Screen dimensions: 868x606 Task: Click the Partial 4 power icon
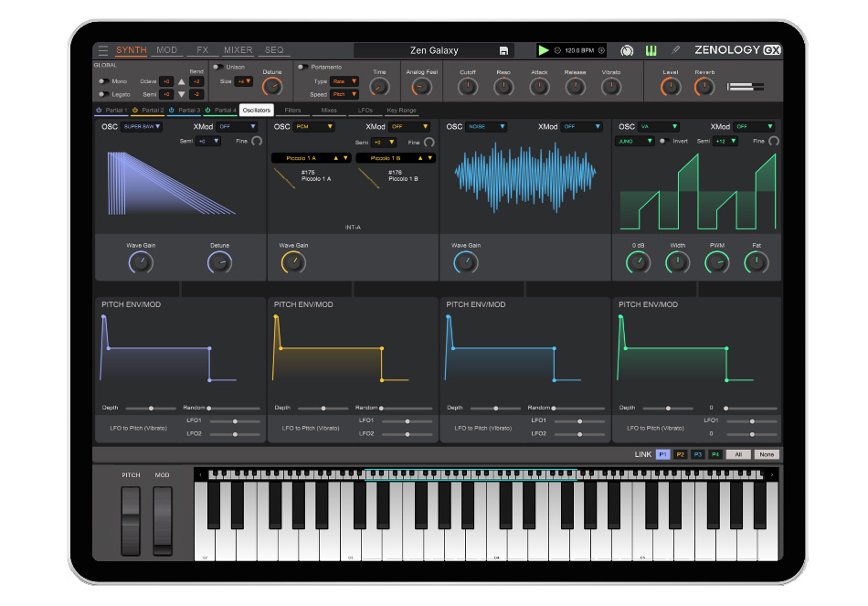point(207,110)
